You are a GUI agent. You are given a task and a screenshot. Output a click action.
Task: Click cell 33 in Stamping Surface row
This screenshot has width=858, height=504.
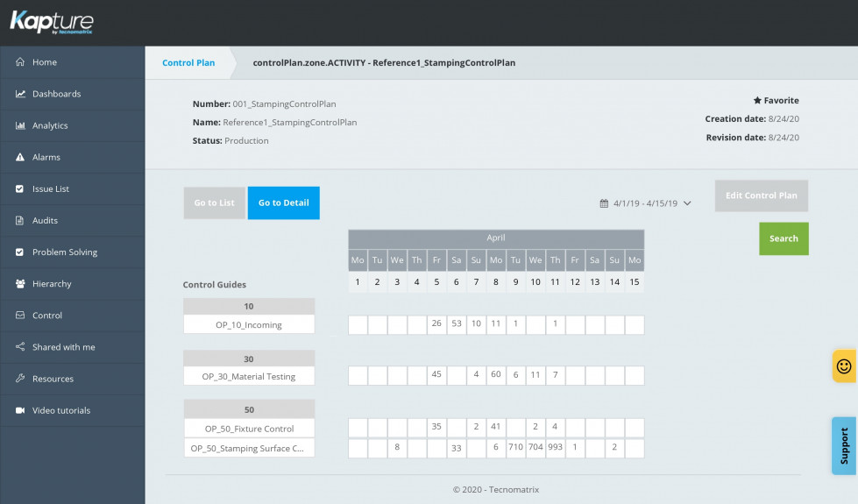point(457,448)
